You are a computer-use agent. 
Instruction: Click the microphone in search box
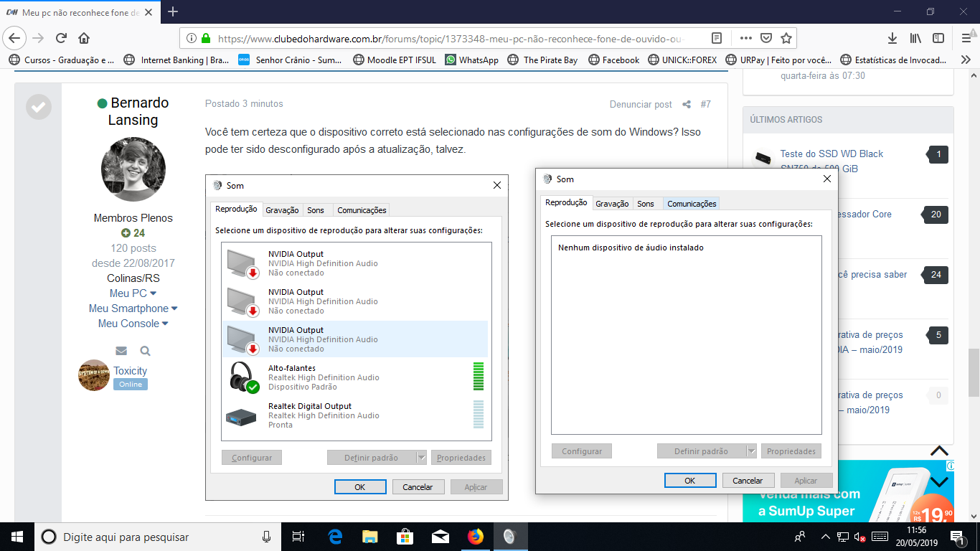(267, 537)
